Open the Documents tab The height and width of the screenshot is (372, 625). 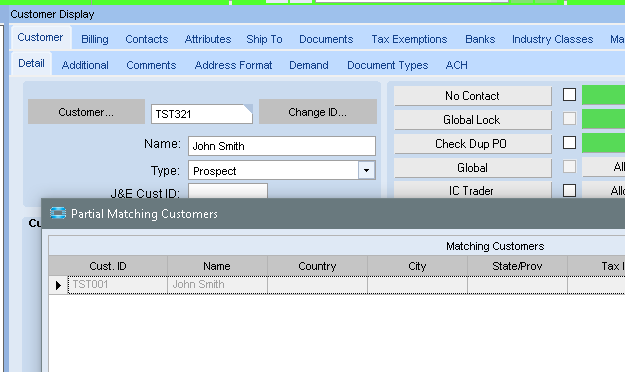pyautogui.click(x=326, y=39)
